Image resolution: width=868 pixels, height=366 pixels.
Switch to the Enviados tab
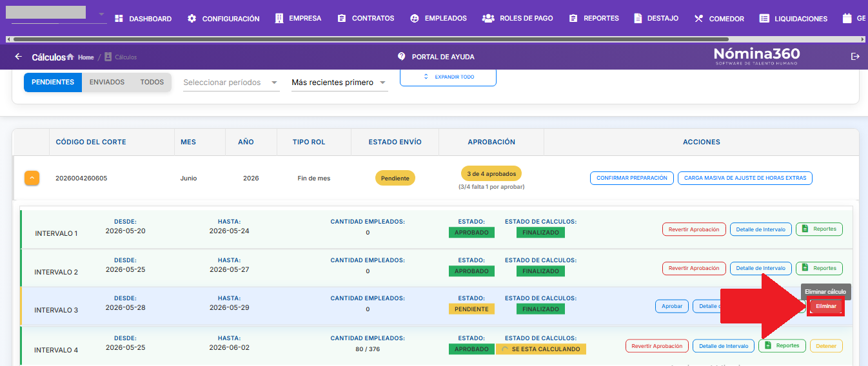pos(107,82)
